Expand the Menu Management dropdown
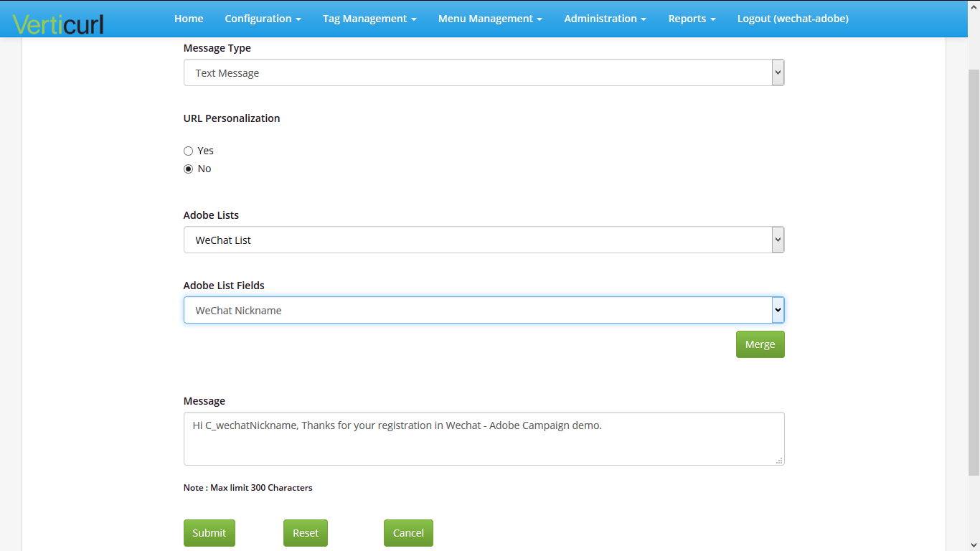This screenshot has width=980, height=551. (x=490, y=18)
